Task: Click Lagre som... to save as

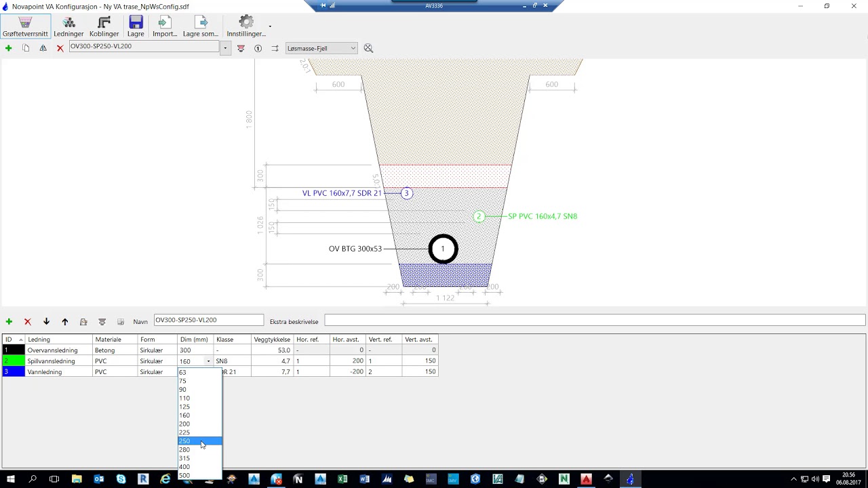Action: (201, 27)
